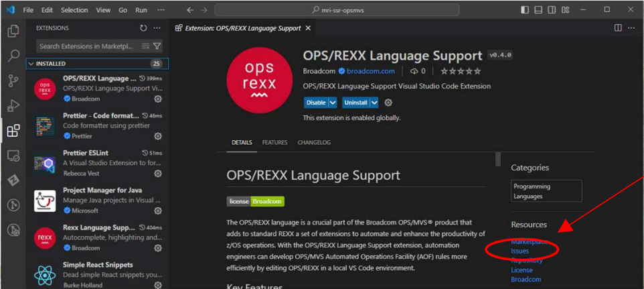Select Simple React Snippets extension
The image size is (644, 289).
(x=97, y=273)
